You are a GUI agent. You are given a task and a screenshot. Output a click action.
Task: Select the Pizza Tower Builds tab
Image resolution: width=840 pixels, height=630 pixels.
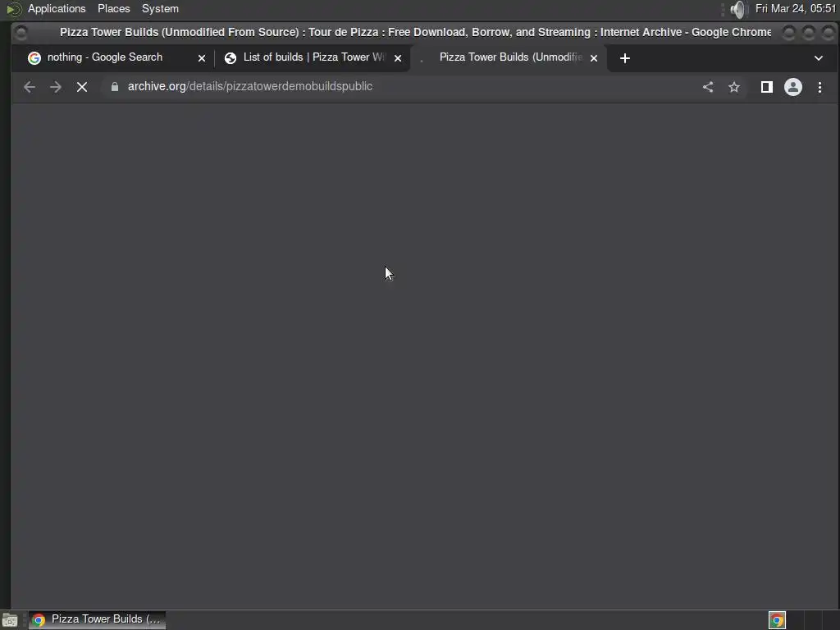point(510,57)
